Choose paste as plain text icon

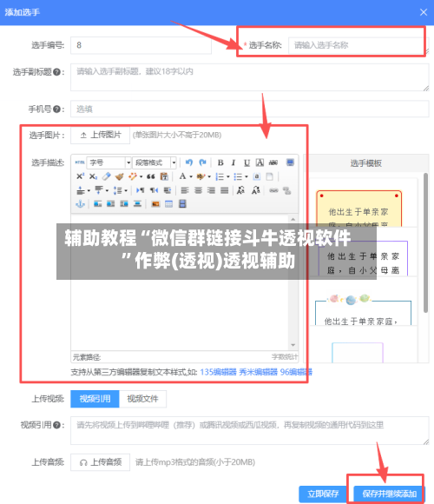(x=164, y=176)
